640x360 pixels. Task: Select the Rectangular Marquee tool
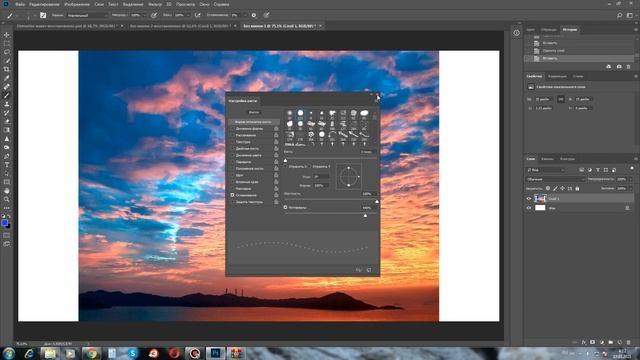tap(7, 43)
